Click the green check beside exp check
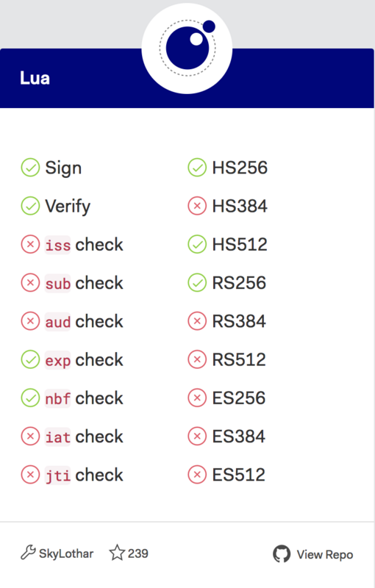The image size is (375, 588). (x=30, y=359)
